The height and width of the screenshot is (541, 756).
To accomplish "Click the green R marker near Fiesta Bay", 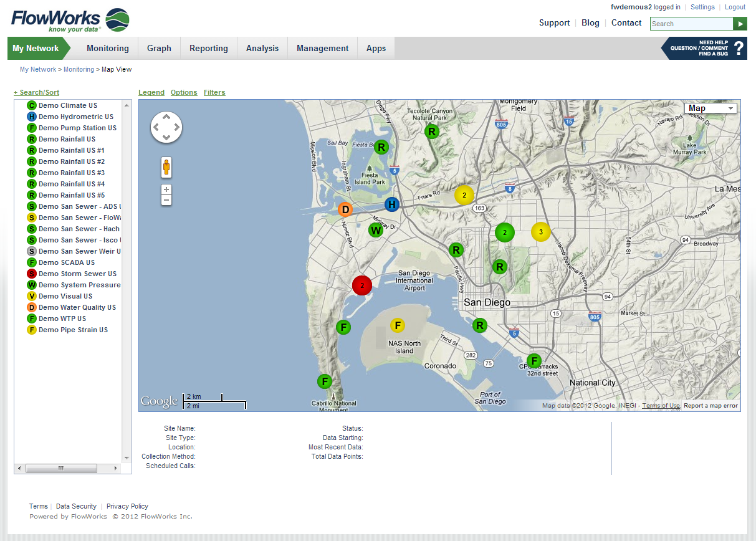I will (381, 147).
